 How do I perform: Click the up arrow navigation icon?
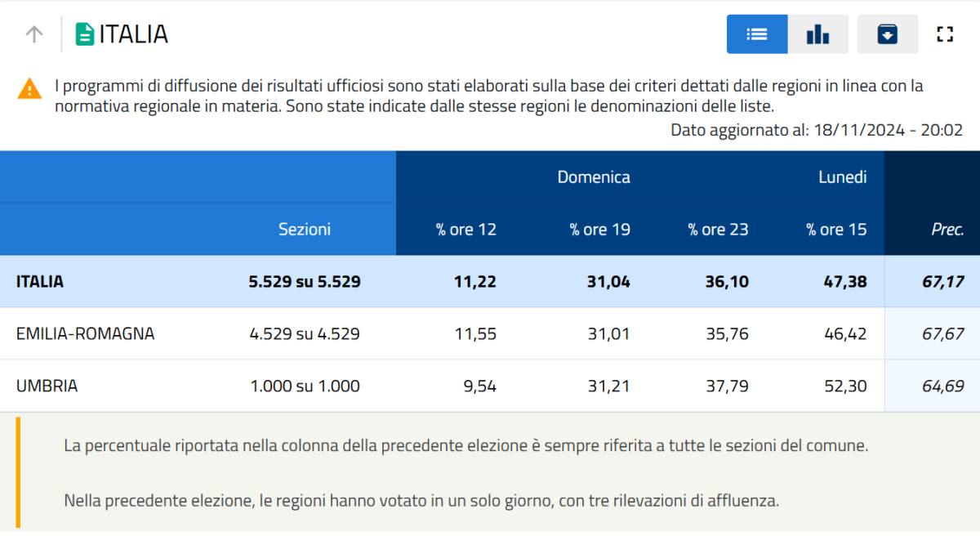pos(33,34)
